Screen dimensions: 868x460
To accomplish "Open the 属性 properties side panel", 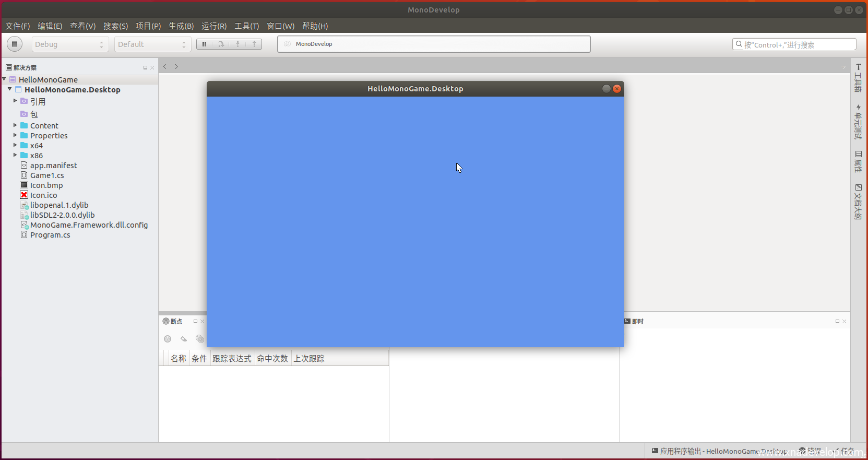I will pyautogui.click(x=858, y=162).
